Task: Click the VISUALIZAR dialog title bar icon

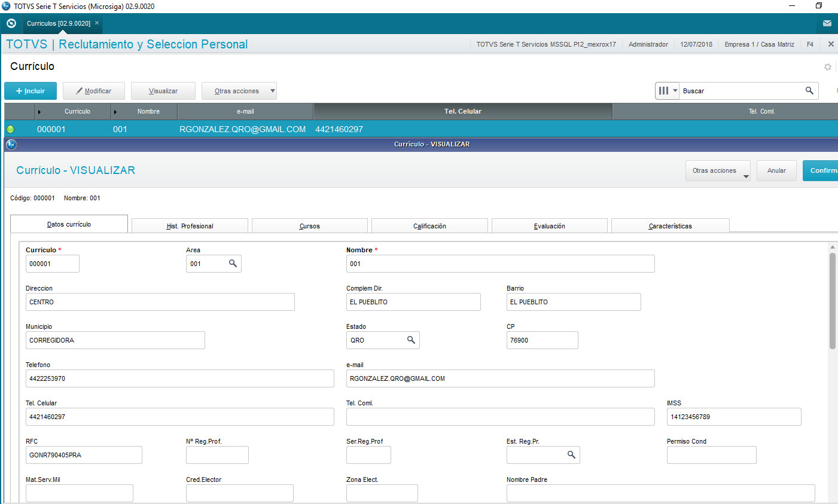Action: (11, 144)
